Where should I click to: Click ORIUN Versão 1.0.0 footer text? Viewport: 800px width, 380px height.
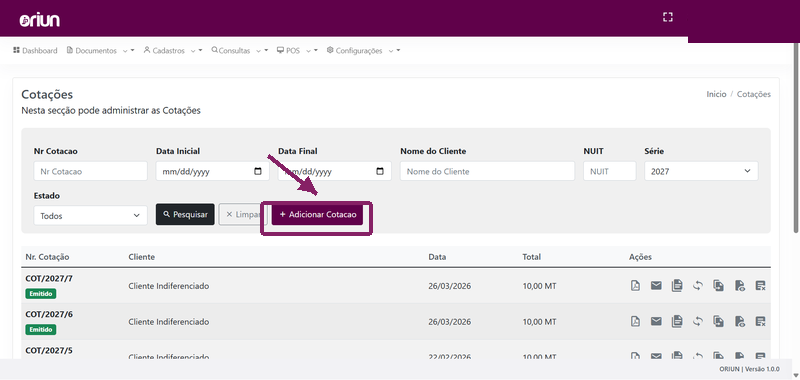[749, 369]
